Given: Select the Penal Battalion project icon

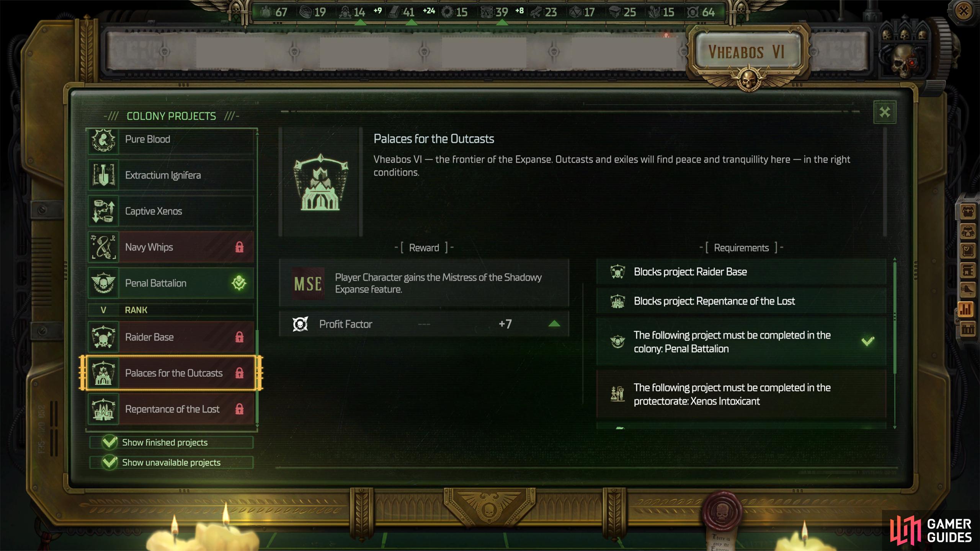Looking at the screenshot, I should click(105, 282).
